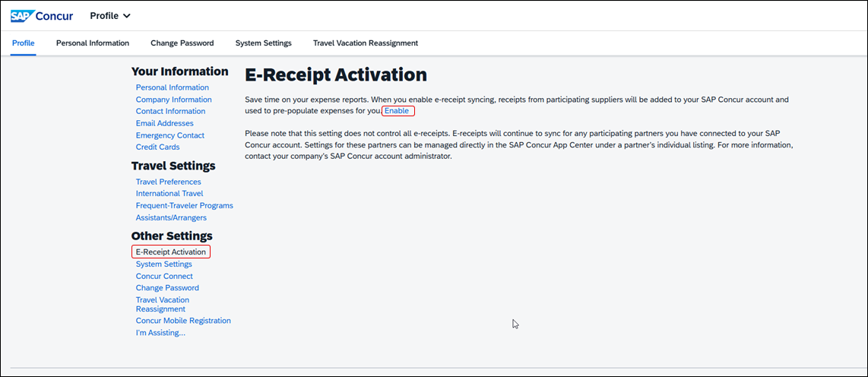This screenshot has width=868, height=377.
Task: Open the Frequent-Traveler Programs link
Action: pyautogui.click(x=185, y=205)
